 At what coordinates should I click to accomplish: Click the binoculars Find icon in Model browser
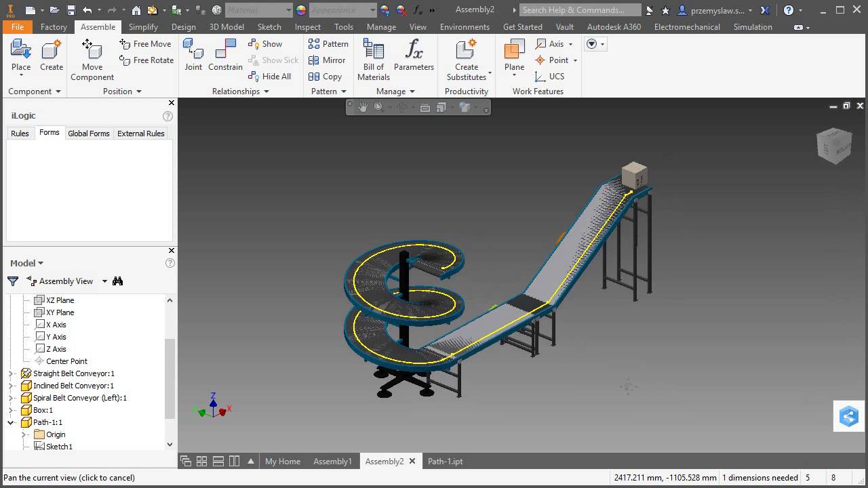coord(117,281)
